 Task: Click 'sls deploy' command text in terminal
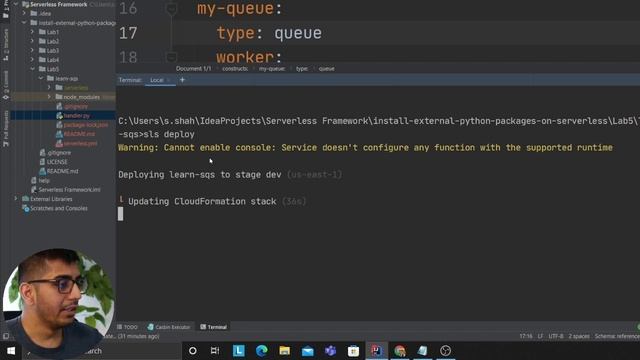pos(169,134)
